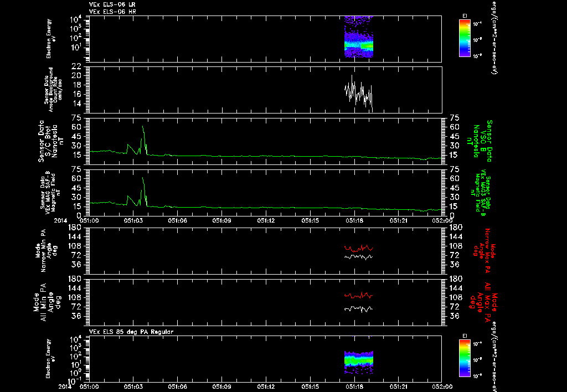567x392 pixels.
Task: Click the "22" tick on count rate axis
Action: tap(75, 66)
